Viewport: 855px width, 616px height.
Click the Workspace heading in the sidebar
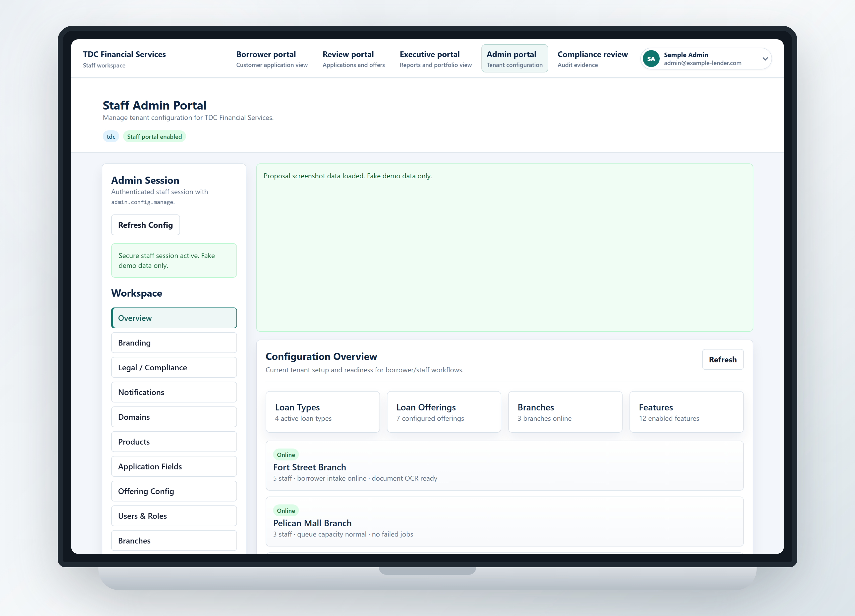point(136,293)
